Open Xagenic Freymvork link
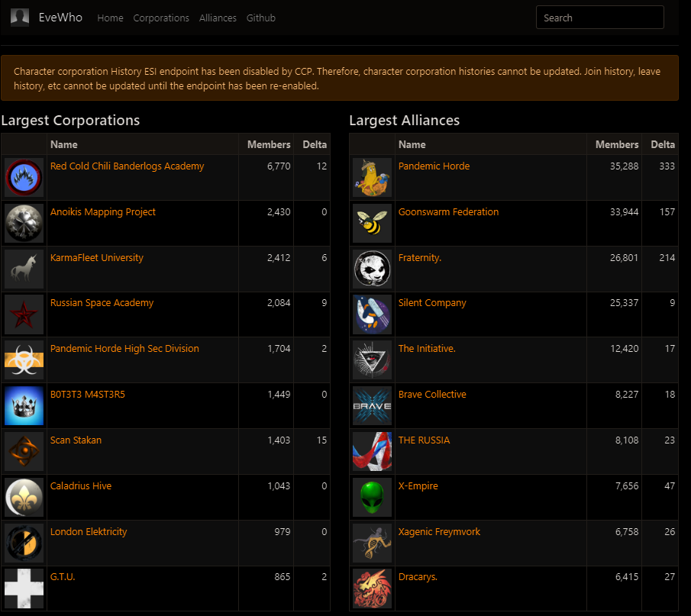This screenshot has height=616, width=691. tap(439, 532)
